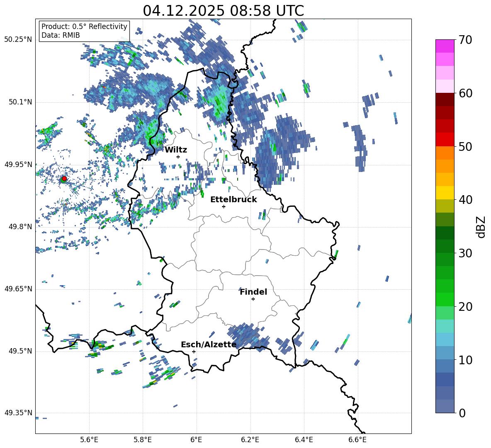Viewport: 491px width, 448px height.
Task: Click the colorbar tick value 30
Action: point(465,253)
